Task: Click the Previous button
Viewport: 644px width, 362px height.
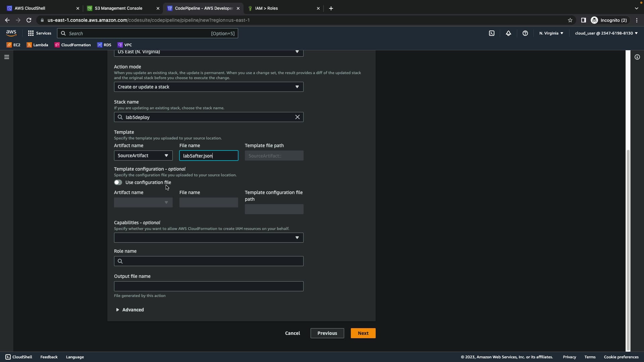Action: pyautogui.click(x=327, y=333)
